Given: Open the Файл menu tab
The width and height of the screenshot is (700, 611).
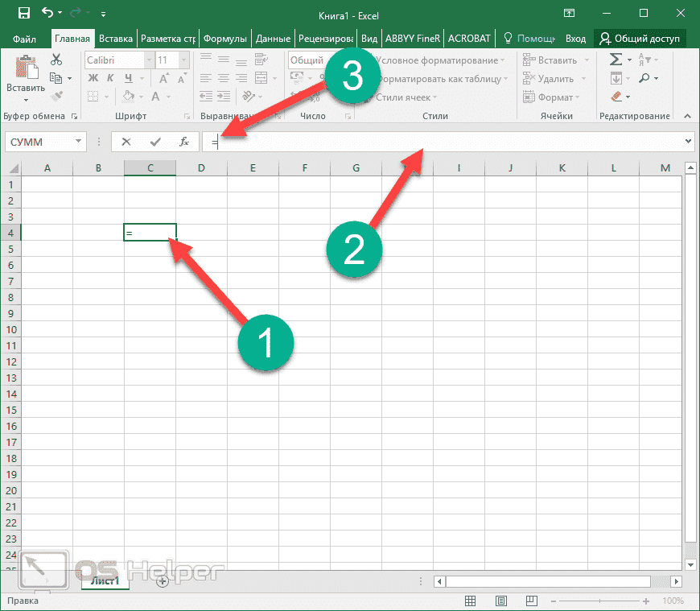Looking at the screenshot, I should (x=24, y=38).
